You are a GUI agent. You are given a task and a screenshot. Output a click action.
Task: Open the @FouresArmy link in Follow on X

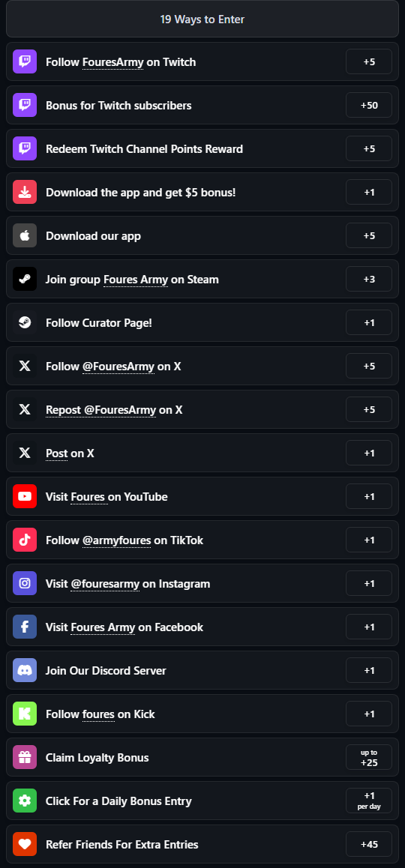118,367
